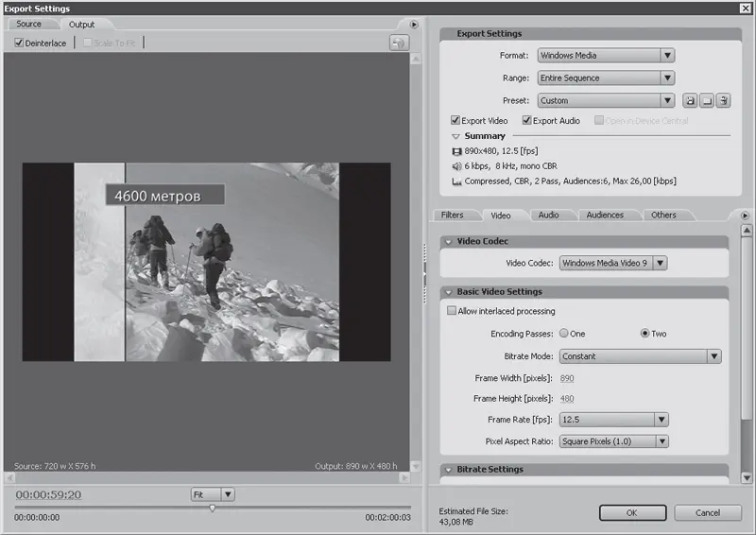Click the Cancel button
756x535 pixels.
708,513
